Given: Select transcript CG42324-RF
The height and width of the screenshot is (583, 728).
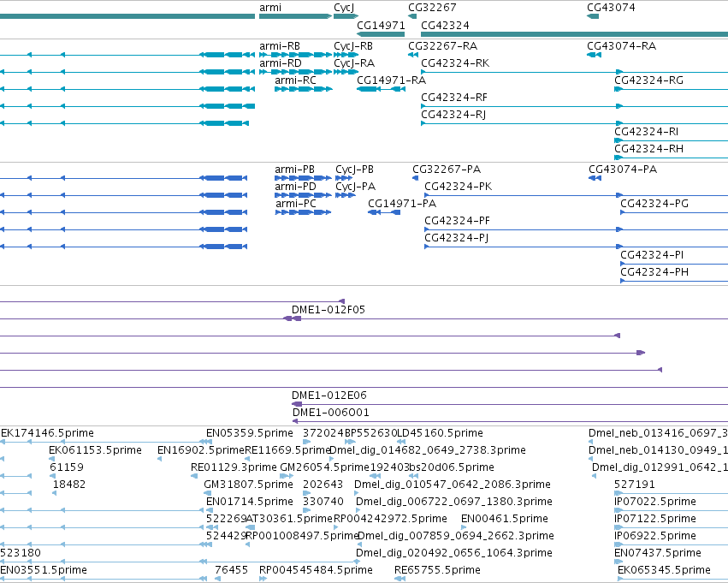Looking at the screenshot, I should [x=574, y=106].
